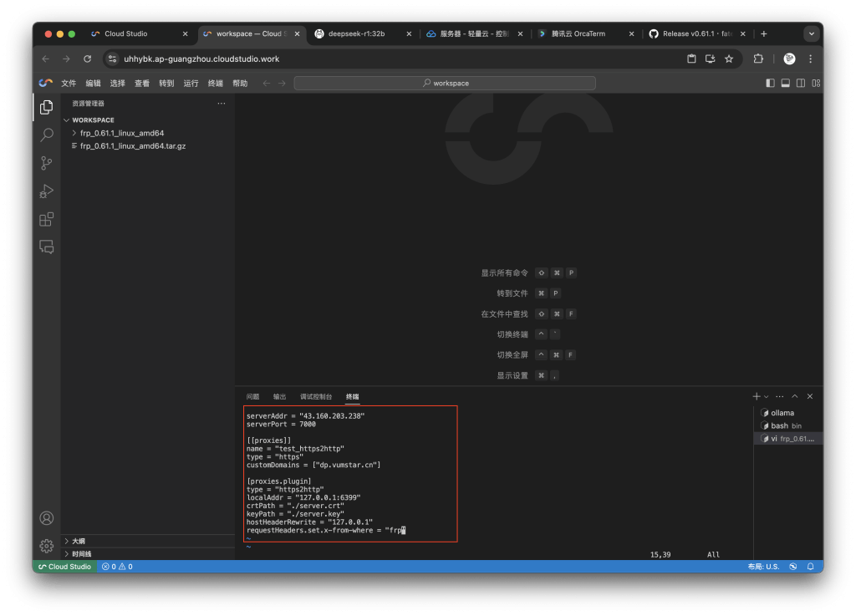The width and height of the screenshot is (856, 616).
Task: Open Explorer more actions ellipsis
Action: point(221,103)
